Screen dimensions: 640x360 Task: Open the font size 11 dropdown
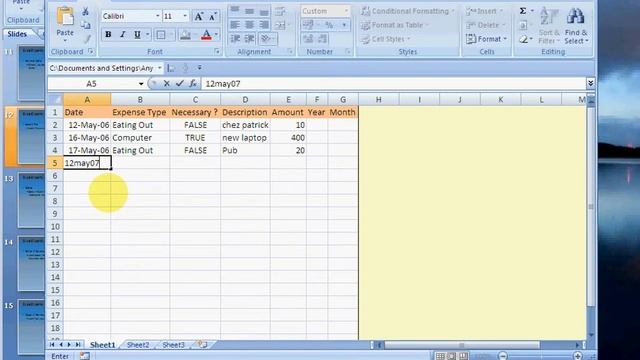pyautogui.click(x=185, y=16)
